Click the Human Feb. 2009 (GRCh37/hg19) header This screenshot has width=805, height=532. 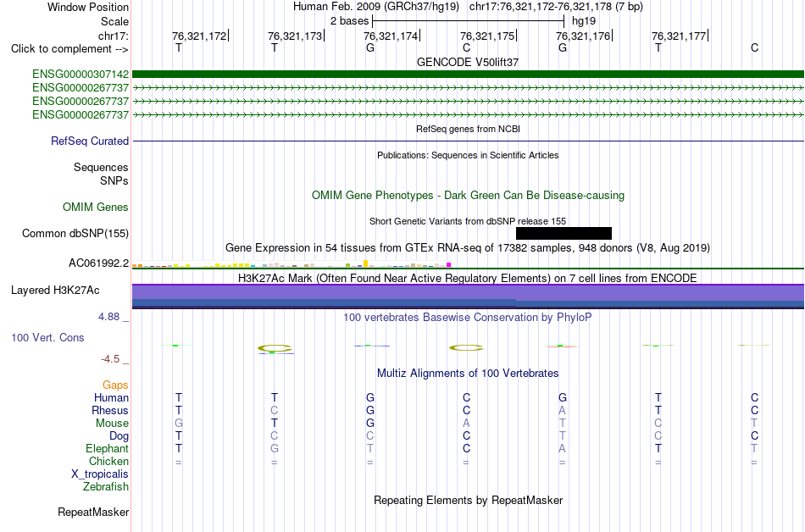[377, 7]
